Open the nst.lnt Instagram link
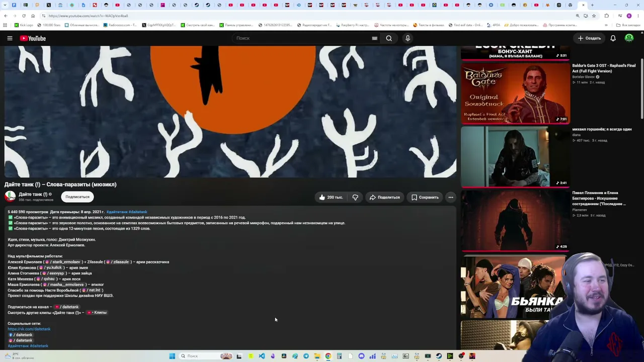 pyautogui.click(x=92, y=290)
